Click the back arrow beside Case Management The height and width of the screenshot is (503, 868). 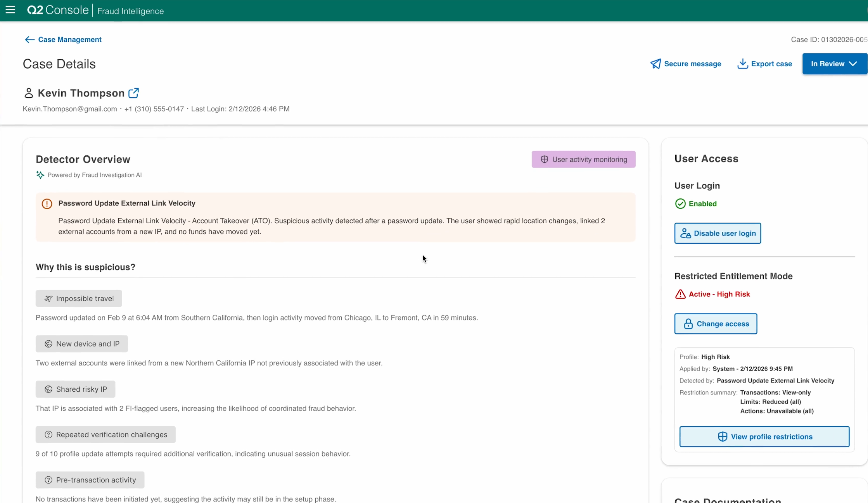click(x=29, y=40)
